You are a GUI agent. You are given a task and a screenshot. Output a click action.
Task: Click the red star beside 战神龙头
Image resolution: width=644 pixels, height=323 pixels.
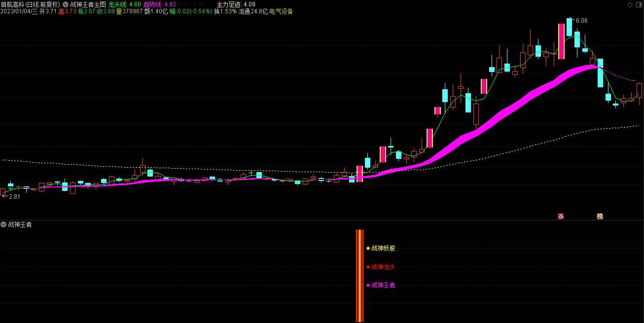[368, 267]
